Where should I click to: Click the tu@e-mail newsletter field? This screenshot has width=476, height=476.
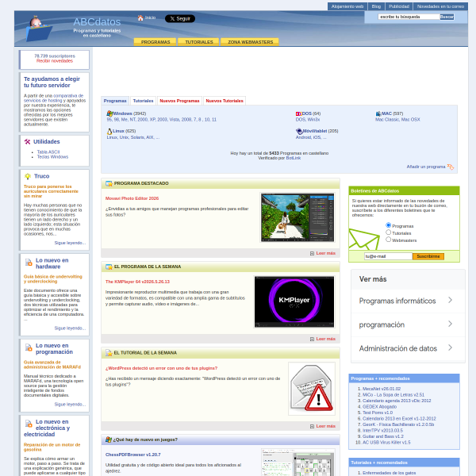click(x=388, y=256)
